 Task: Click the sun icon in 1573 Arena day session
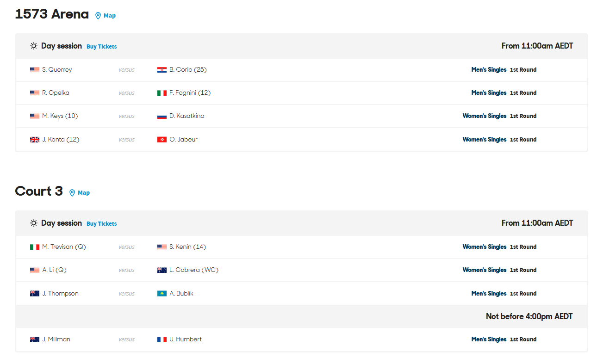(x=34, y=46)
